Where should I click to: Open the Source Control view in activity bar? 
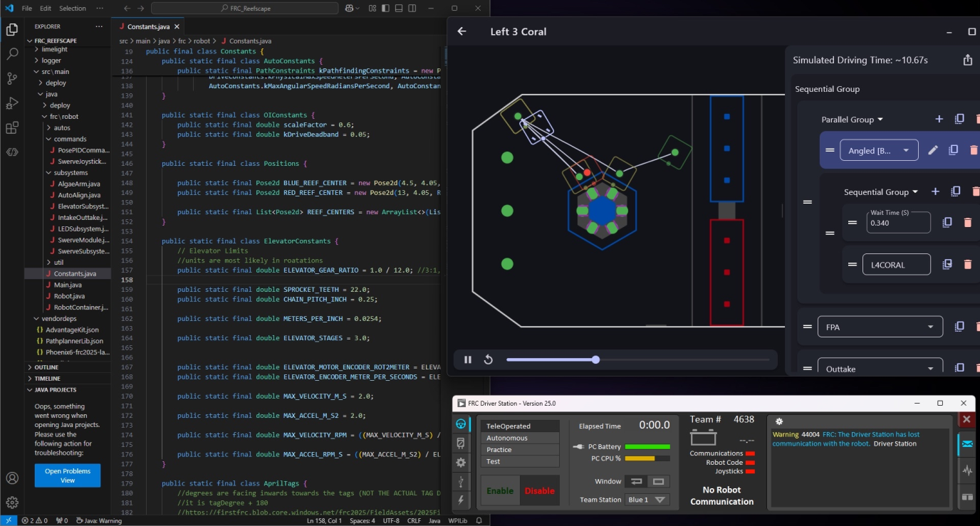pos(12,78)
